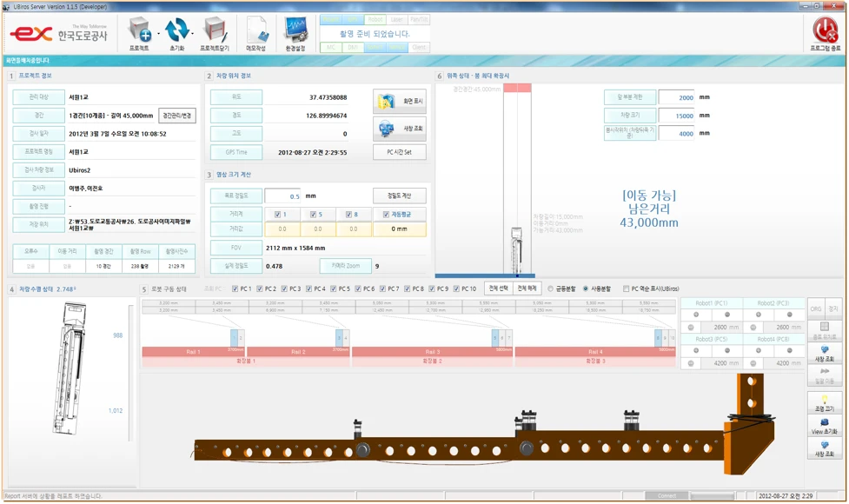Click the DMI status indicator
Image resolution: width=849 pixels, height=504 pixels.
tap(353, 48)
